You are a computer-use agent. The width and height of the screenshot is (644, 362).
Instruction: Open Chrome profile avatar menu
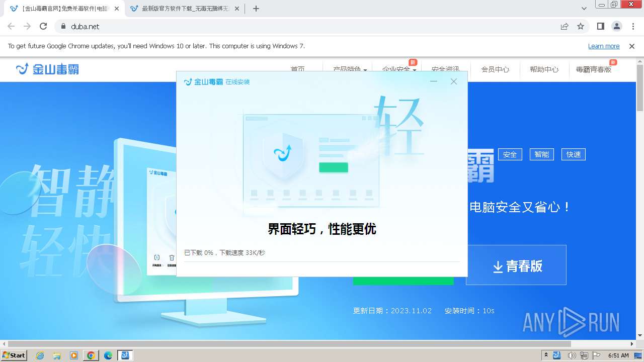[x=617, y=26]
